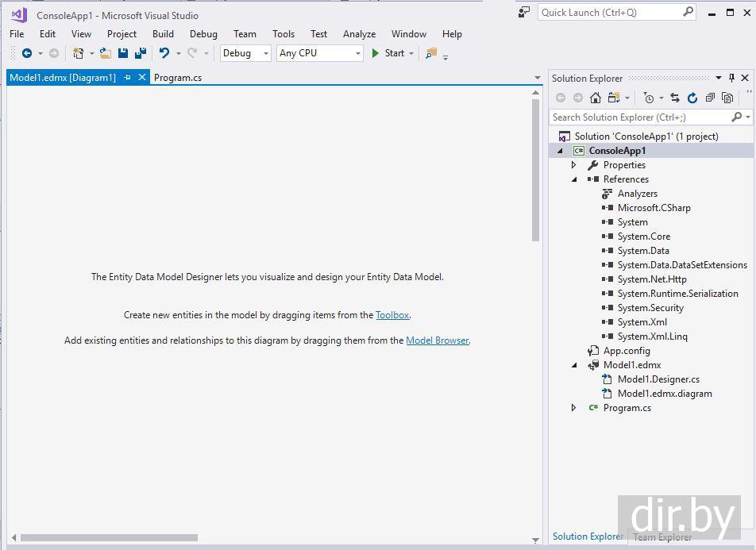Click the Toolbox hyperlink
The height and width of the screenshot is (550, 756).
pos(392,315)
